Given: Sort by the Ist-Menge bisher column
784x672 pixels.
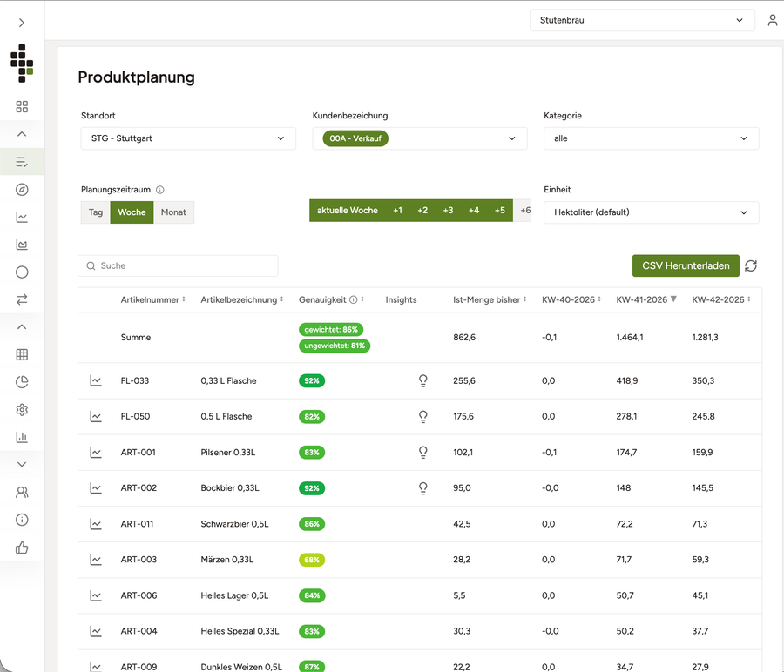Looking at the screenshot, I should [490, 299].
